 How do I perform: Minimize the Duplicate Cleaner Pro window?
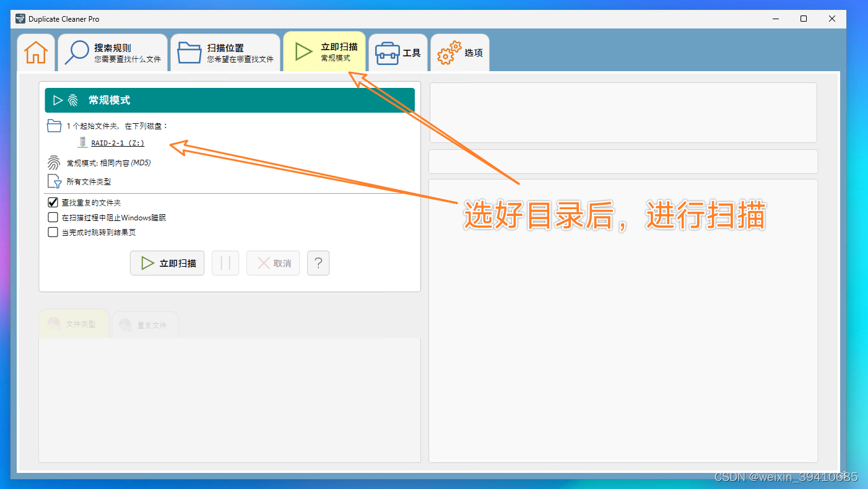[x=775, y=19]
